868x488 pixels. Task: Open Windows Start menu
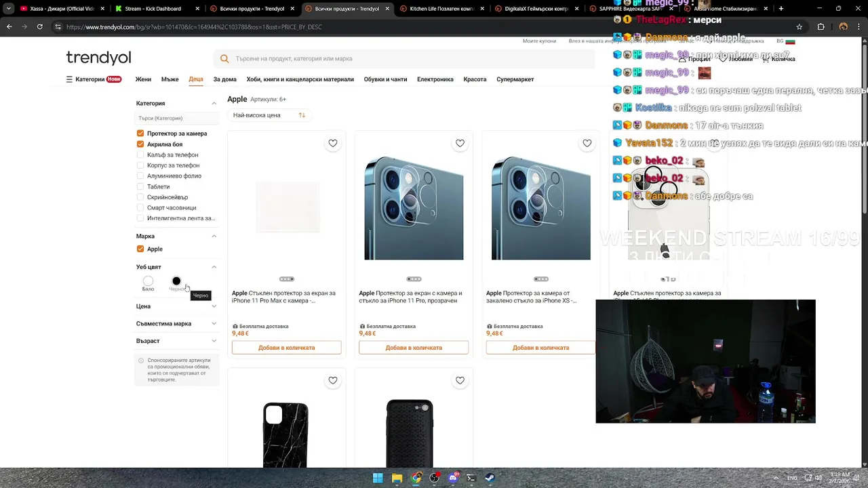click(x=378, y=478)
